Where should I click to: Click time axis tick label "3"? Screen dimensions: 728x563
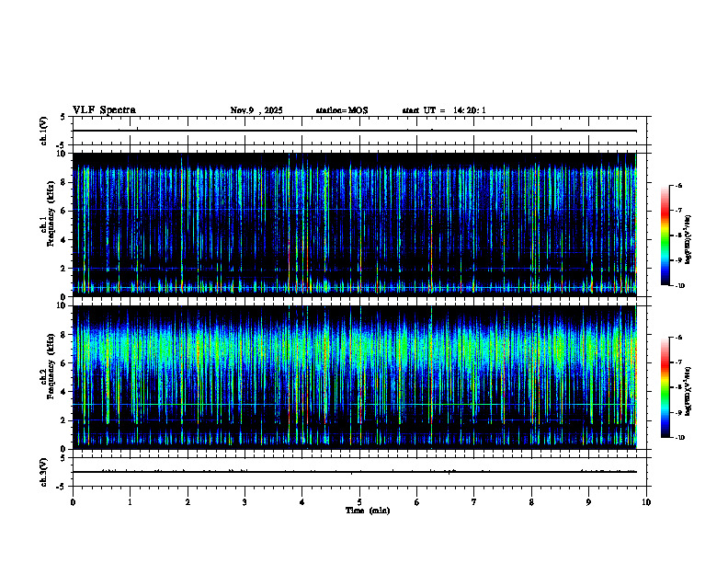pos(245,502)
